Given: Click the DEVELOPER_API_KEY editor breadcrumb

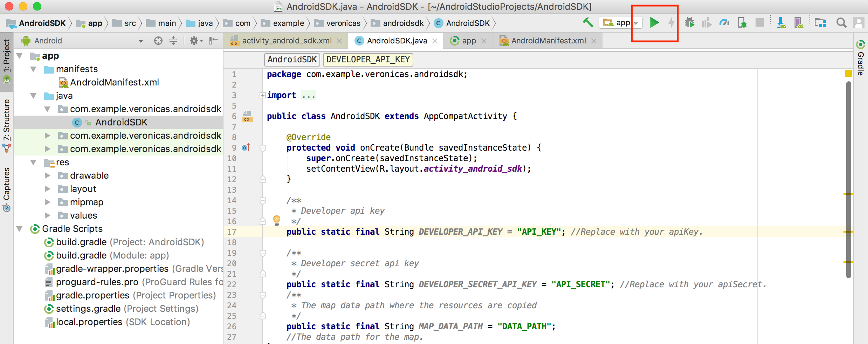Looking at the screenshot, I should click(x=368, y=60).
